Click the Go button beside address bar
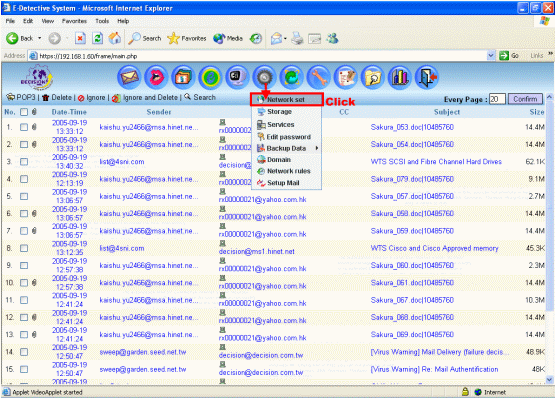The height and width of the screenshot is (398, 555). [x=509, y=56]
